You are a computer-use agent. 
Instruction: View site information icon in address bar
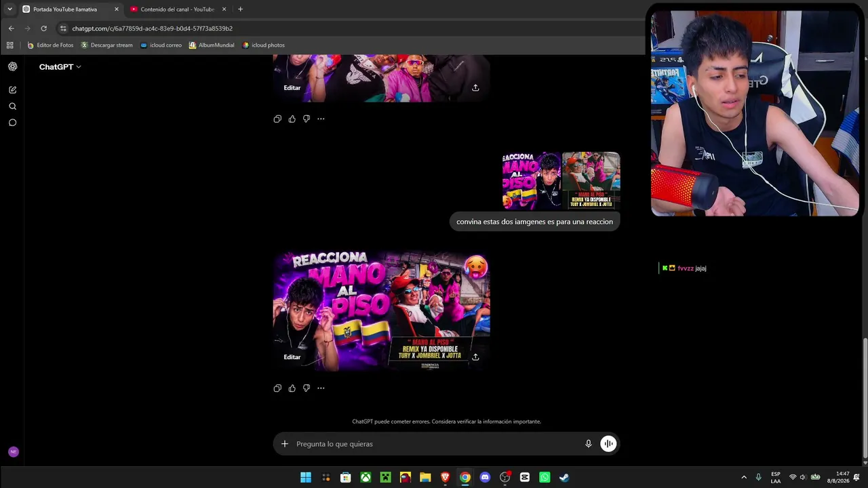pos(63,28)
